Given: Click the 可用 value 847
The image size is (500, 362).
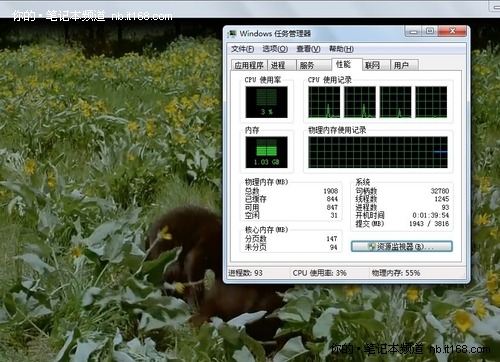Looking at the screenshot, I should [332, 207].
